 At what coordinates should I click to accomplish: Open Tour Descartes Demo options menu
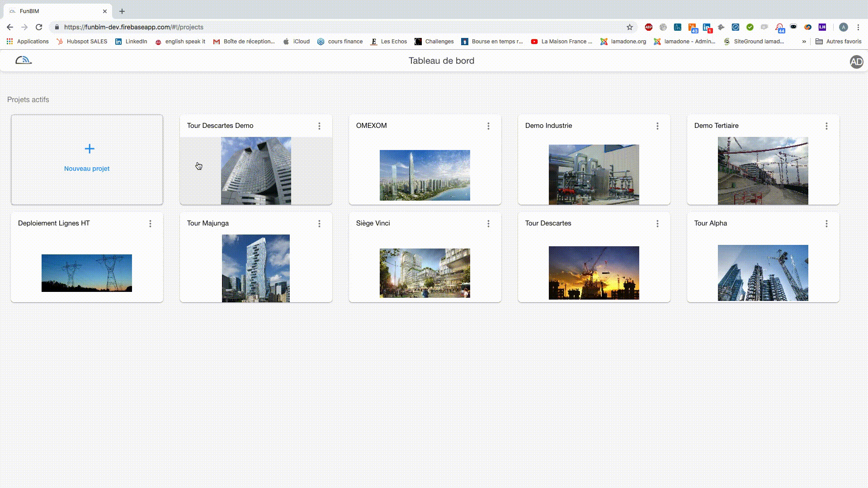pos(319,126)
